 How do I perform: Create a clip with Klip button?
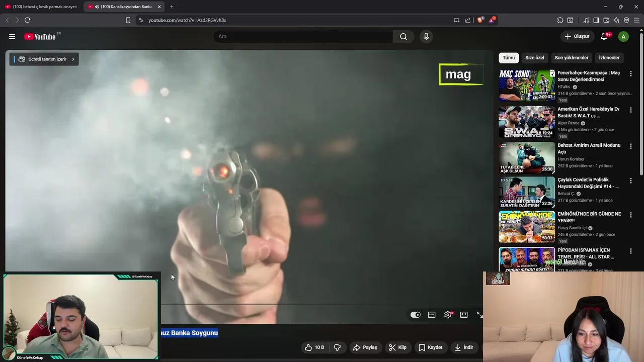[397, 347]
